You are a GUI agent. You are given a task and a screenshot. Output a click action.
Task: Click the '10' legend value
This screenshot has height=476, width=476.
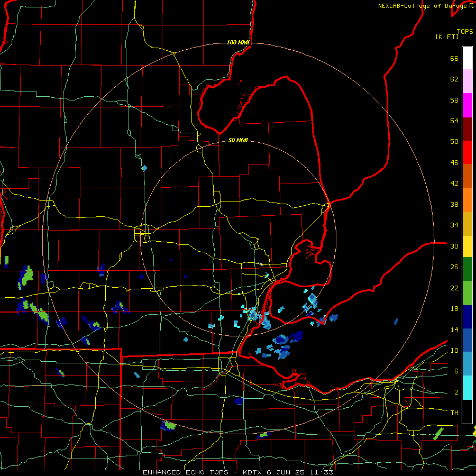(454, 350)
